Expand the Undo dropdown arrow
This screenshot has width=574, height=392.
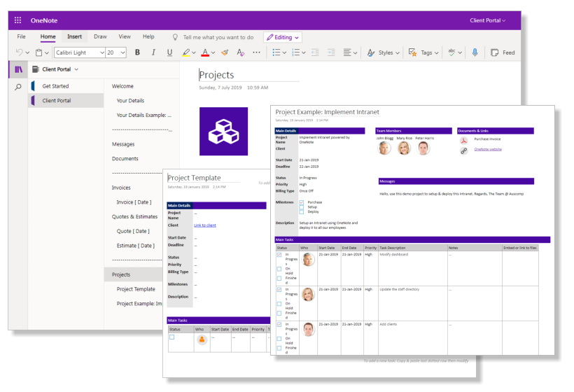pyautogui.click(x=27, y=52)
